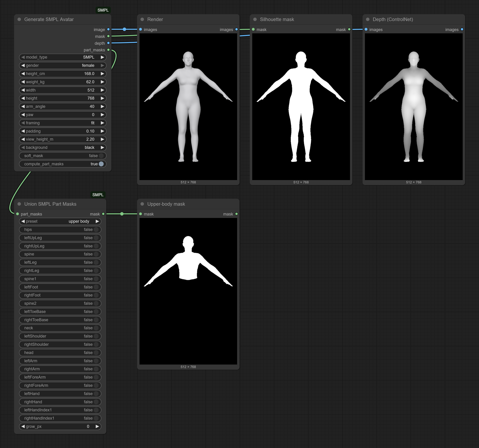Enable the leftShoulder part mask
479x448 pixels.
(60, 336)
